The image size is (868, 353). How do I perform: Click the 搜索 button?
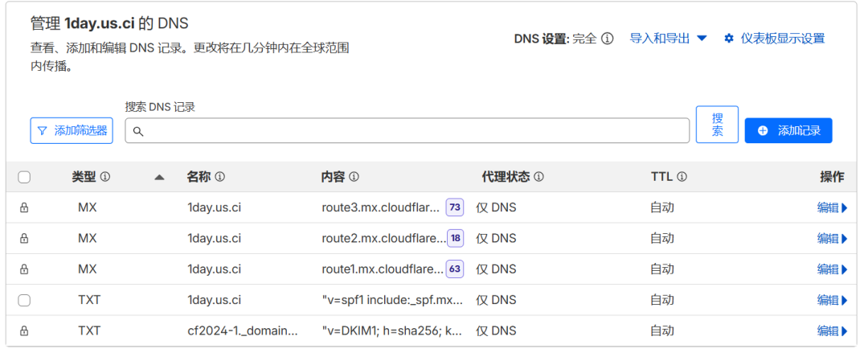(717, 125)
